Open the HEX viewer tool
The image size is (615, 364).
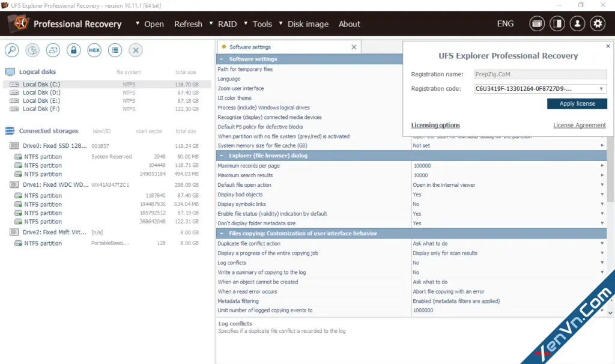(x=94, y=50)
